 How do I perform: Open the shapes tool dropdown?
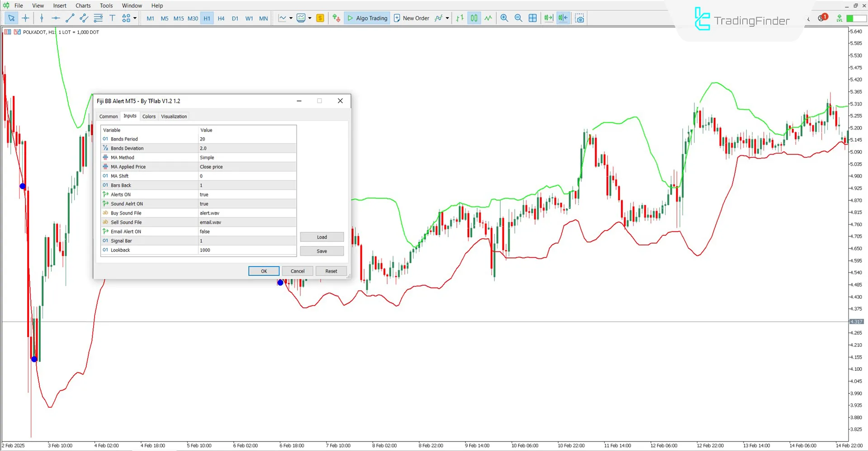coord(133,18)
